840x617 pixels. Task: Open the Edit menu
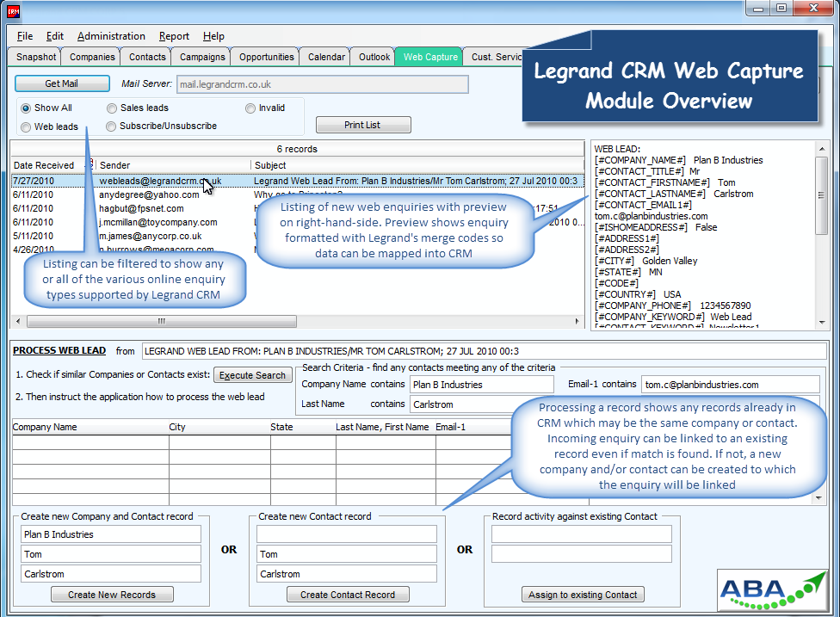pyautogui.click(x=54, y=36)
